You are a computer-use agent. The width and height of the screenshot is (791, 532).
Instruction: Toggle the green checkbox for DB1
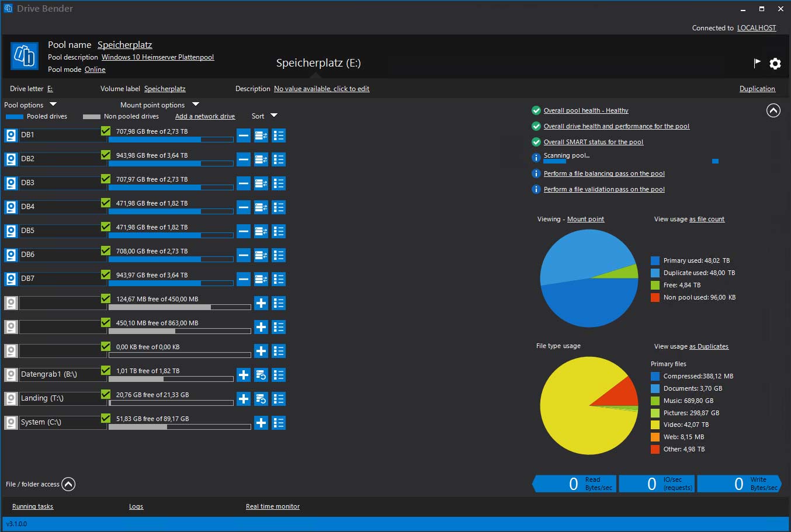click(106, 131)
